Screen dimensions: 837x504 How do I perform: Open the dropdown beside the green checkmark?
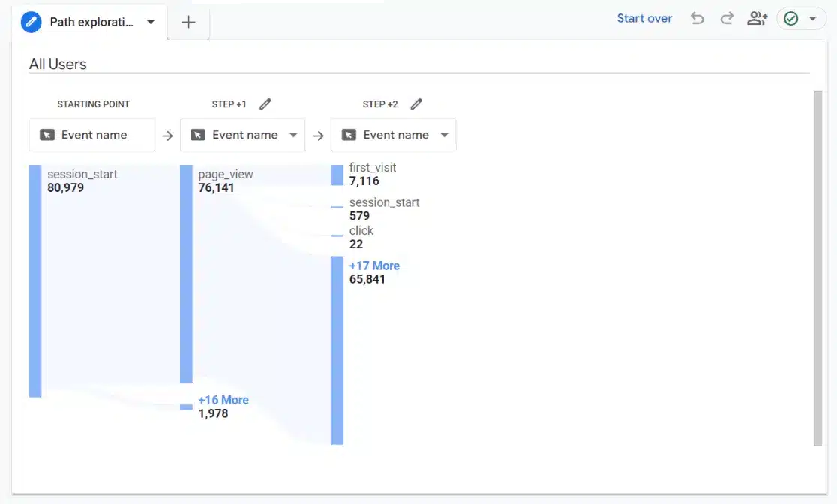click(813, 18)
